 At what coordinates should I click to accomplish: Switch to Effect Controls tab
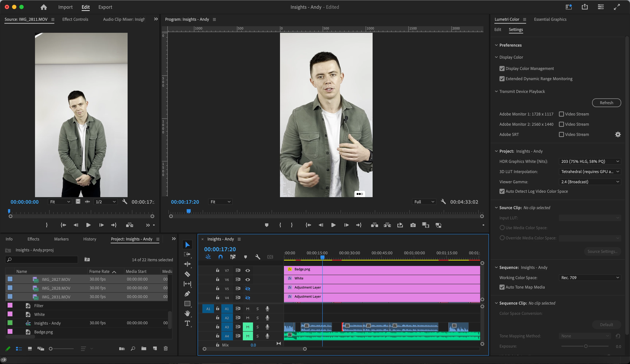pyautogui.click(x=75, y=19)
